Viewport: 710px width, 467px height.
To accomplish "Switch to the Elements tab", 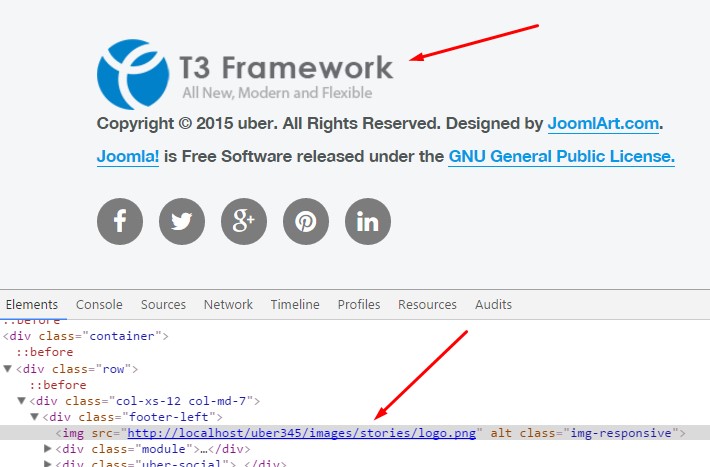I will click(32, 304).
